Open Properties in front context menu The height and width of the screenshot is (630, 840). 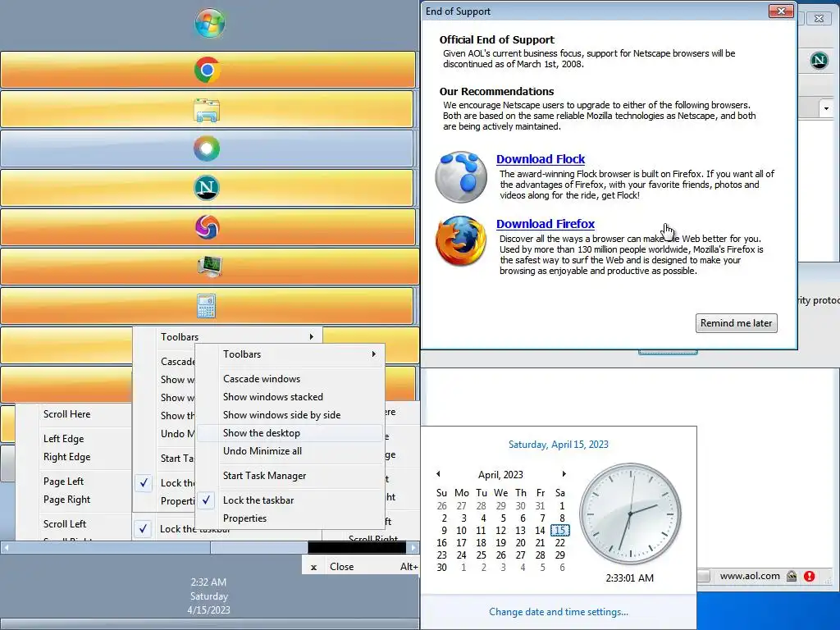[291, 518]
